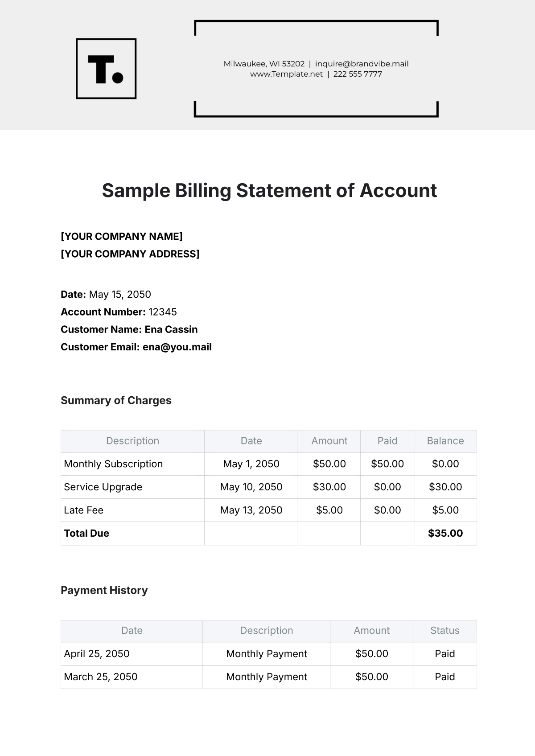Image resolution: width=535 pixels, height=756 pixels.
Task: Select the Monthly Subscription row description
Action: pyautogui.click(x=113, y=464)
